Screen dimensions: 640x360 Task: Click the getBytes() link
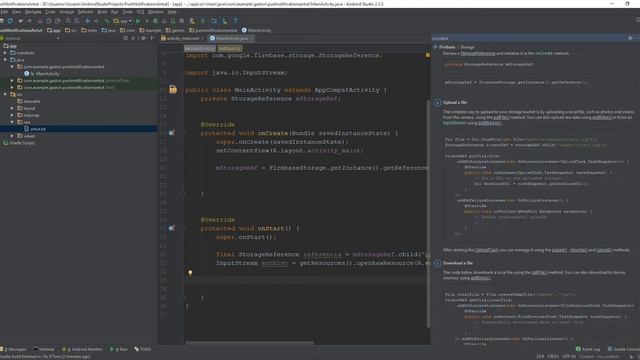480,278
